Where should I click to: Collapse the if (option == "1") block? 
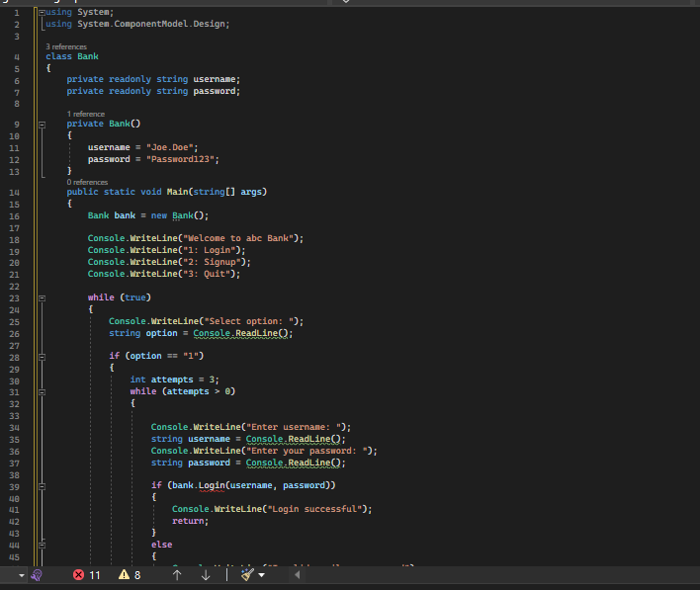click(42, 356)
